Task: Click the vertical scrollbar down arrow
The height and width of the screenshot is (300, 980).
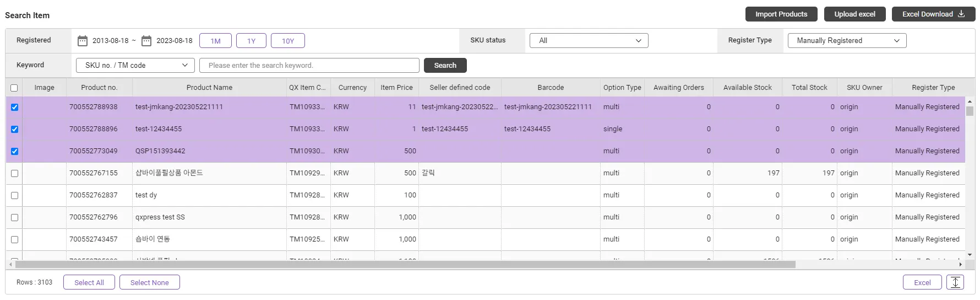Action: pos(970,255)
